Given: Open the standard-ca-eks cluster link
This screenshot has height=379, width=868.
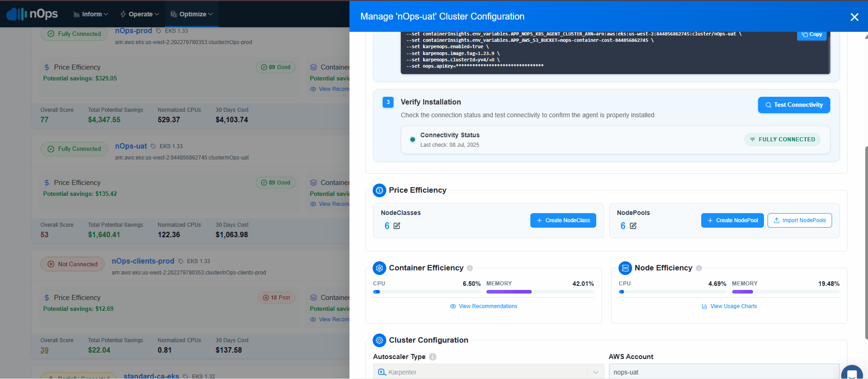Looking at the screenshot, I should pyautogui.click(x=151, y=376).
